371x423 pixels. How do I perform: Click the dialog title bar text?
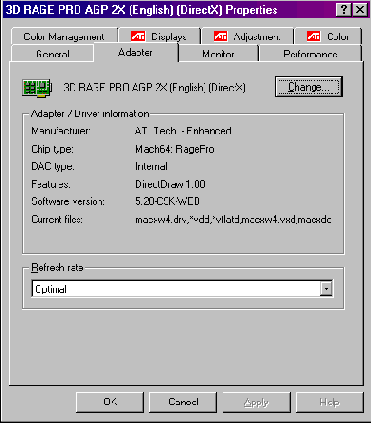141,10
